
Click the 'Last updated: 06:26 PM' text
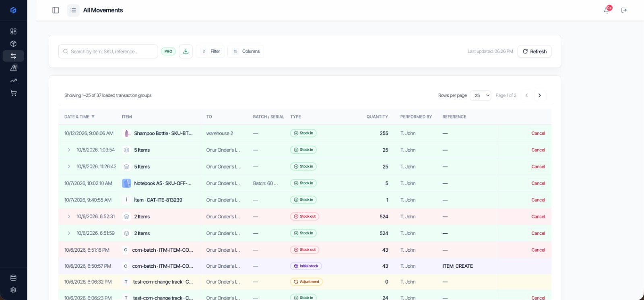tap(490, 51)
